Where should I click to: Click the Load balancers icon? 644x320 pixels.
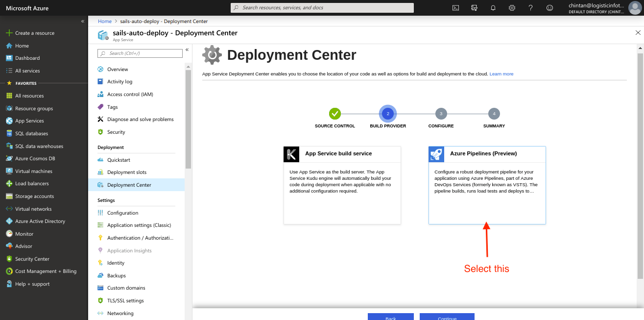(x=9, y=183)
